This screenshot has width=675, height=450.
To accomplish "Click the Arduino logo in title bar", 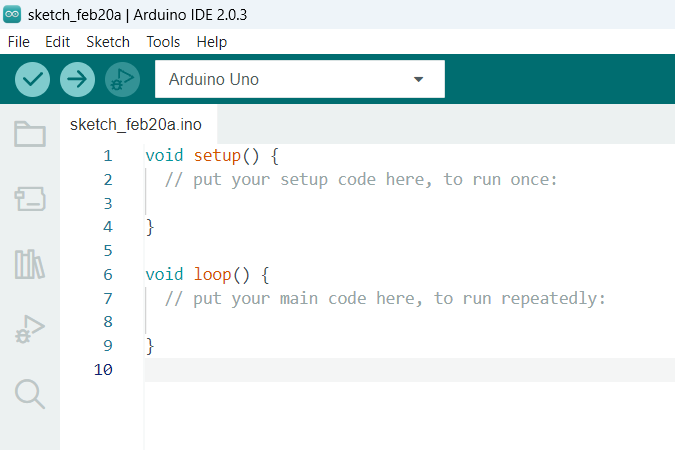I will (x=12, y=14).
